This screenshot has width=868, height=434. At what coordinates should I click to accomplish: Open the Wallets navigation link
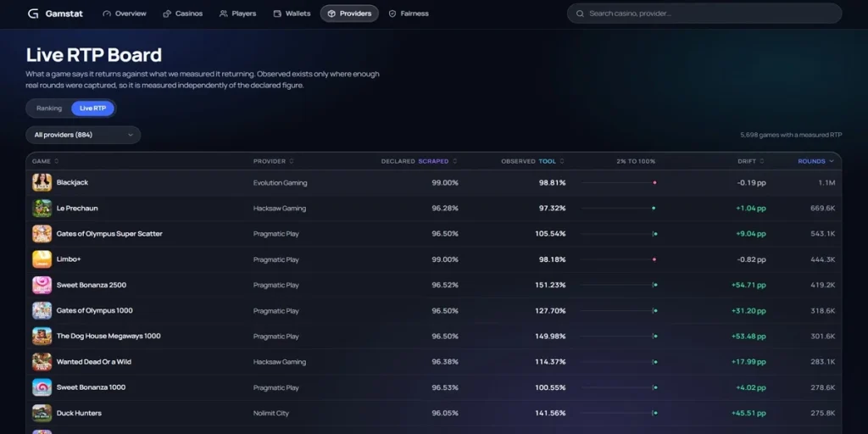point(292,14)
